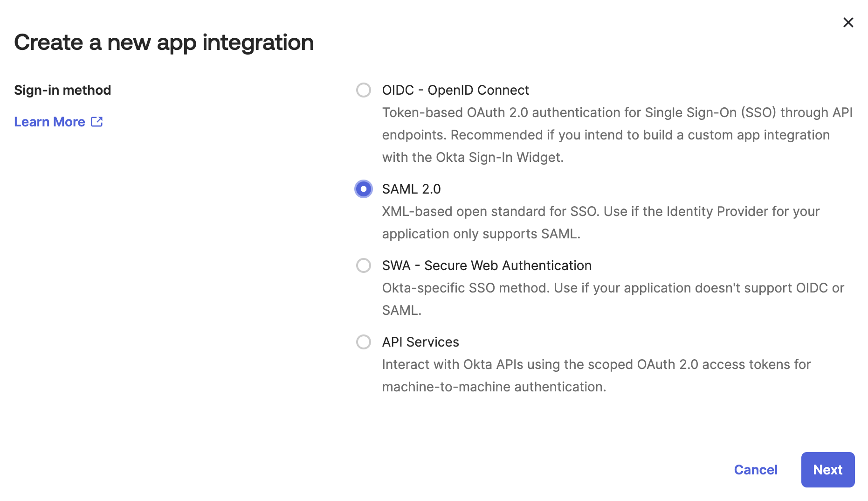Click the SAML 2.0 option label

point(411,189)
